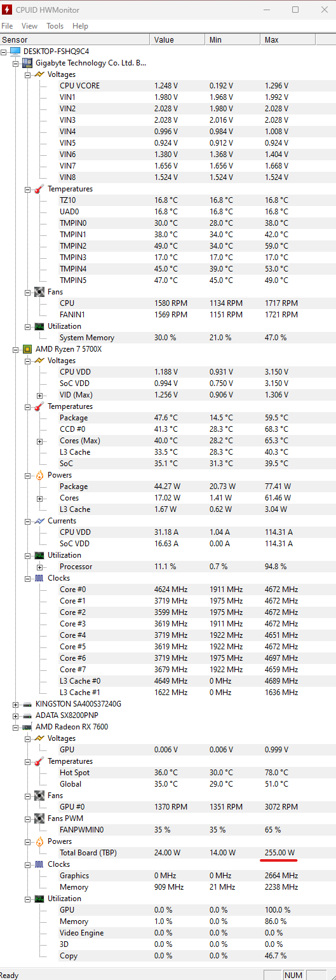This screenshot has width=336, height=980.
Task: Expand the ADATA SX8200PNP node
Action: pyautogui.click(x=16, y=715)
